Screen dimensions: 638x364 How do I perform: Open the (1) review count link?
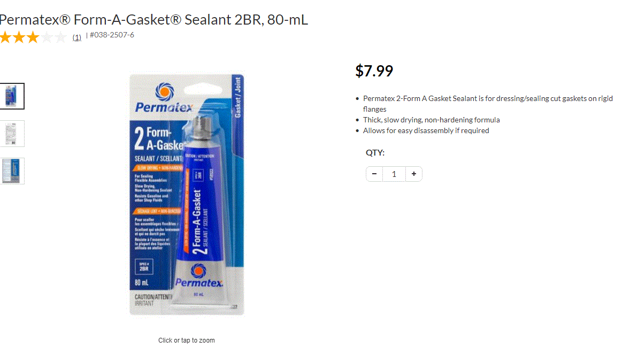pyautogui.click(x=77, y=37)
